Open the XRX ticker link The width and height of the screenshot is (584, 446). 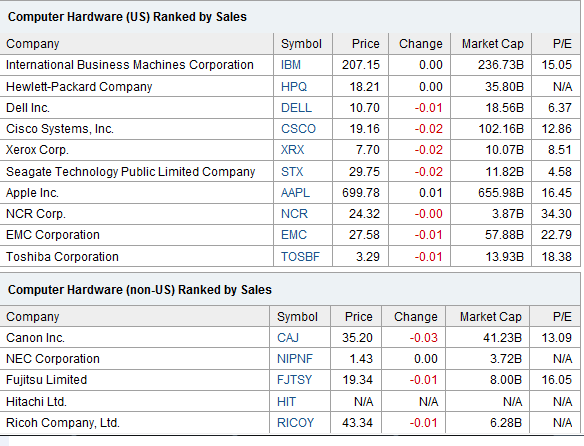(x=292, y=150)
